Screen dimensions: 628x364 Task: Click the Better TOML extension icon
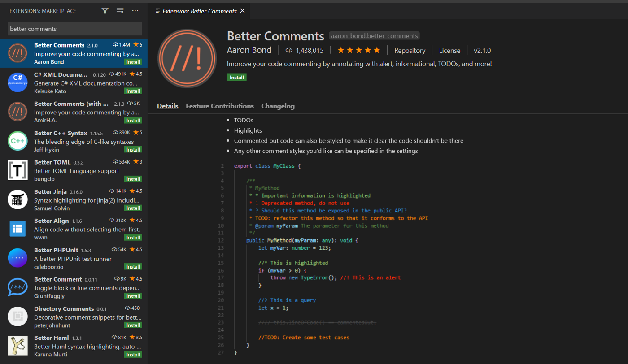[x=17, y=170]
